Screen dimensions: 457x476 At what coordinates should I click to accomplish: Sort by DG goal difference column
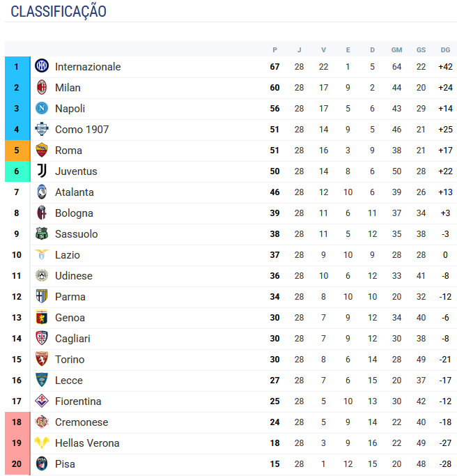point(445,49)
